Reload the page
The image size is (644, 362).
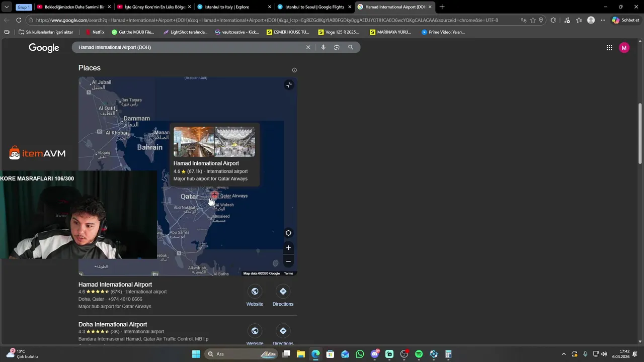19,20
